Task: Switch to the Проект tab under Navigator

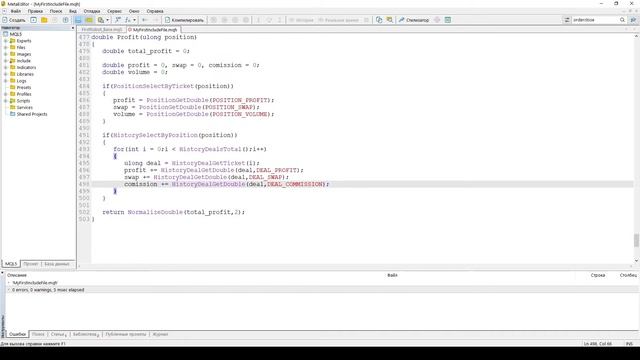Action: 31,264
